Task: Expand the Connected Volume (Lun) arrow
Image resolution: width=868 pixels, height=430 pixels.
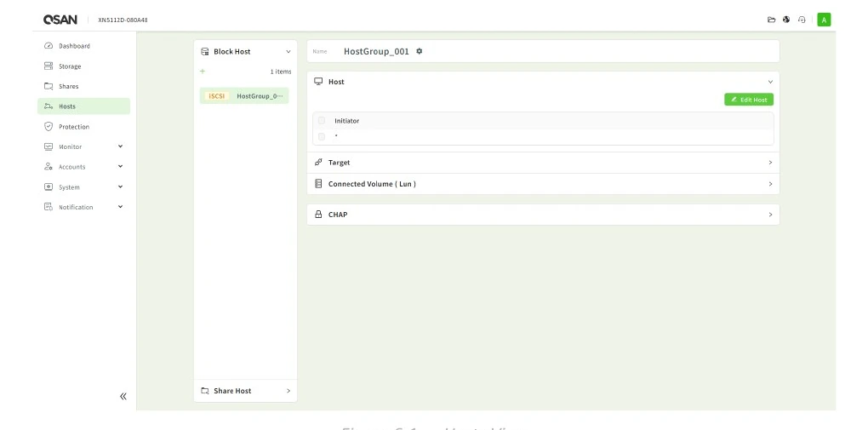Action: 770,183
